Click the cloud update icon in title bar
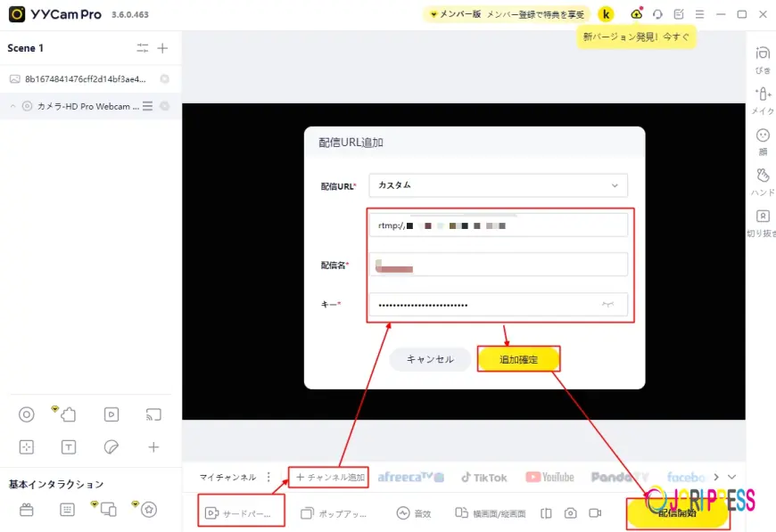This screenshot has height=532, width=776. point(636,14)
